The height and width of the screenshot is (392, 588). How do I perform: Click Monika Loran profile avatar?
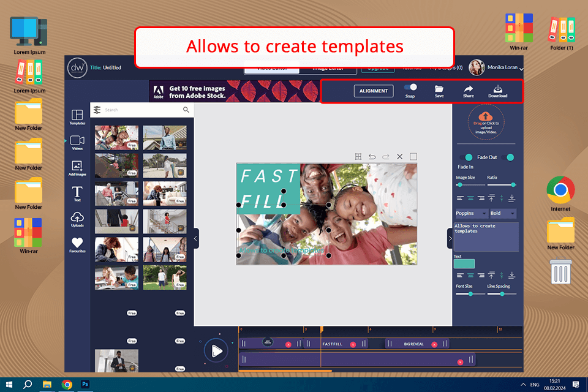pyautogui.click(x=477, y=67)
